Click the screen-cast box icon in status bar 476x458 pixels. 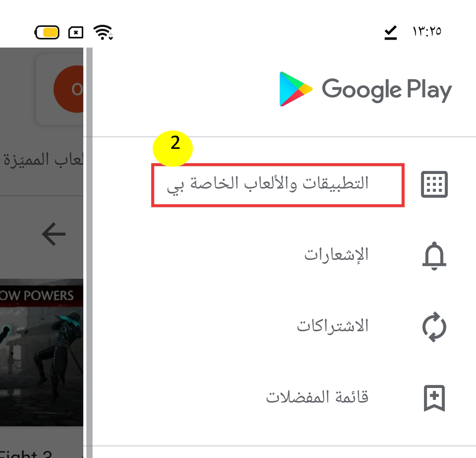pos(76,33)
